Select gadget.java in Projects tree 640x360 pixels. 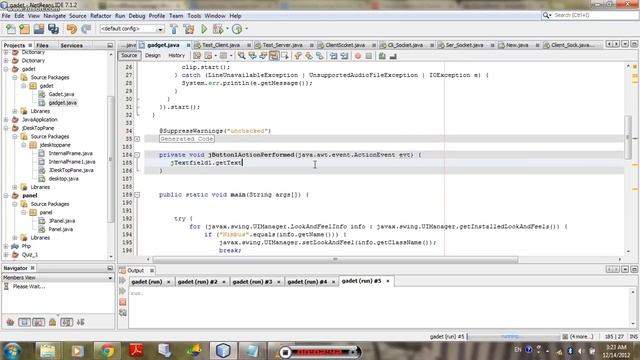pos(62,103)
